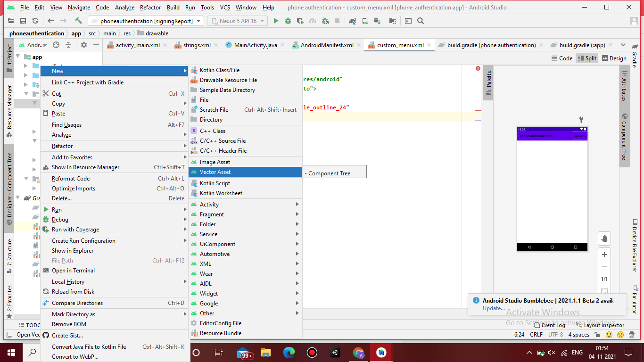The width and height of the screenshot is (644, 362).
Task: Switch to the MainActivity.java tab
Action: (x=255, y=45)
